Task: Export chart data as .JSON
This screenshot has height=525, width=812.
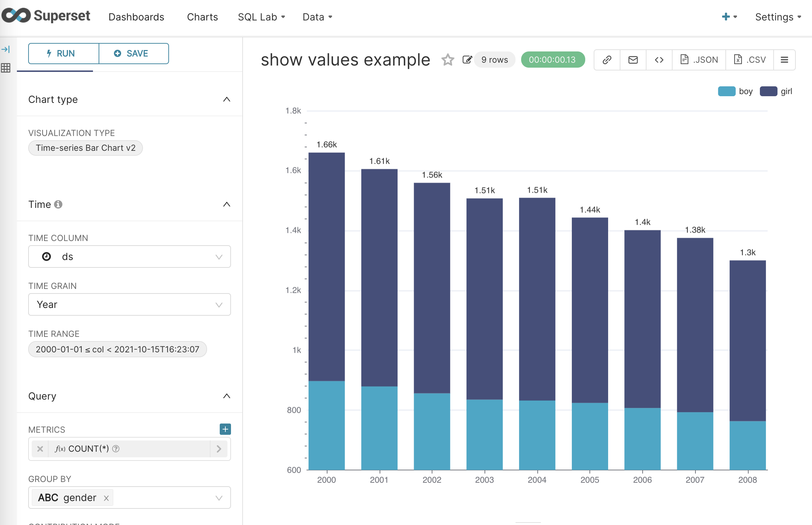Action: [699, 59]
